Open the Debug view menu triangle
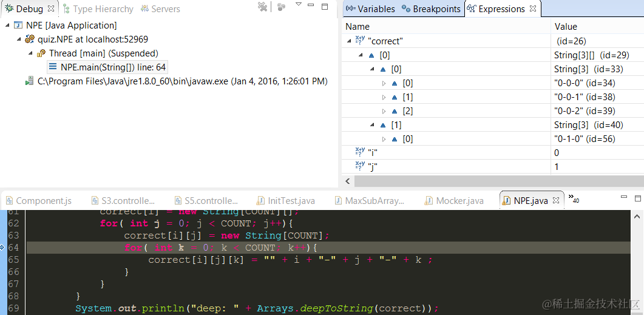This screenshot has width=644, height=315. [x=299, y=4]
